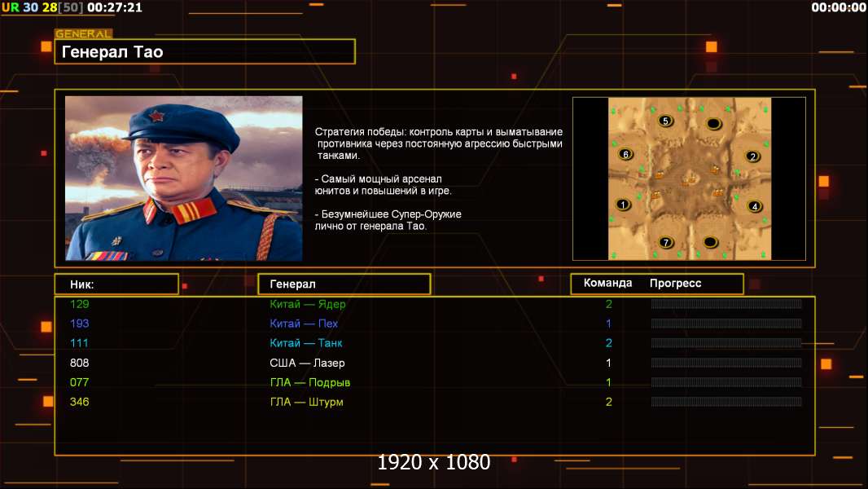Select player nickname '129'
This screenshot has height=489, width=868.
click(x=80, y=304)
